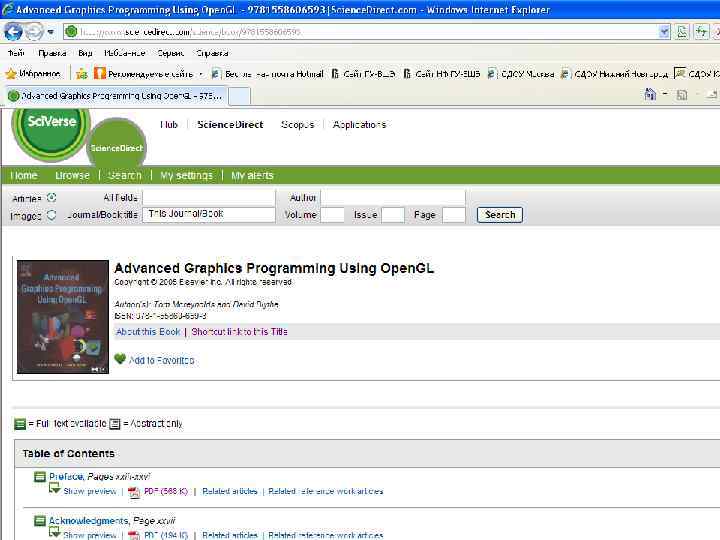Select the Articles radio button

(51, 197)
